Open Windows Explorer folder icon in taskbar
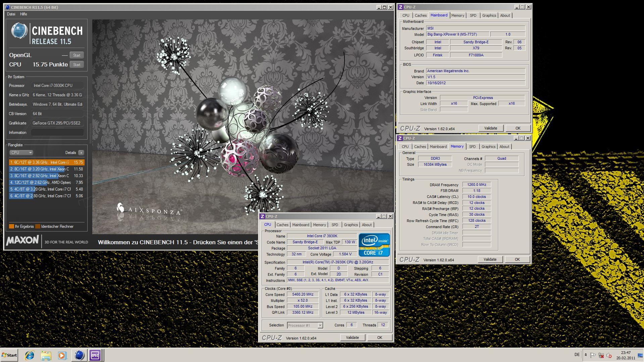The height and width of the screenshot is (362, 644). coord(46,355)
